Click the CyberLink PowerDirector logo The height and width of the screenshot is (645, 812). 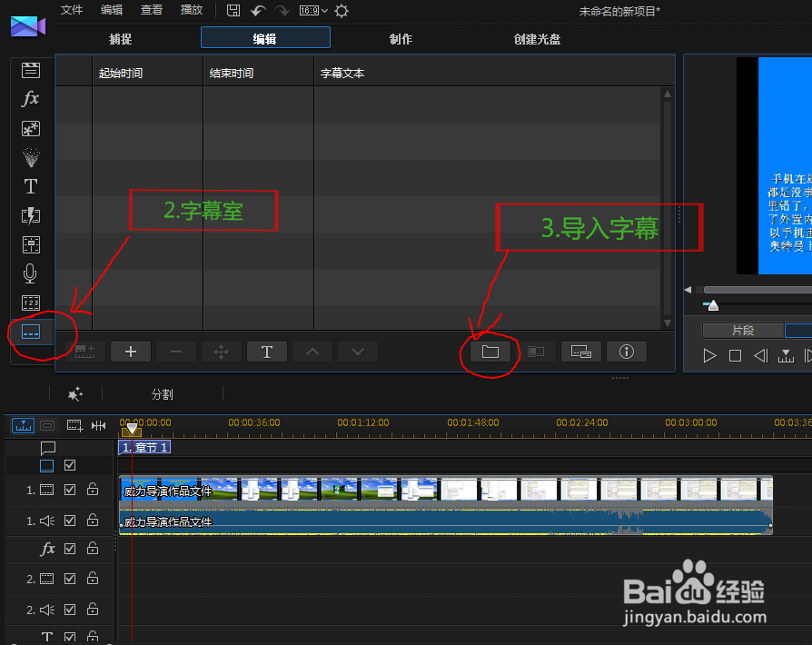point(28,26)
